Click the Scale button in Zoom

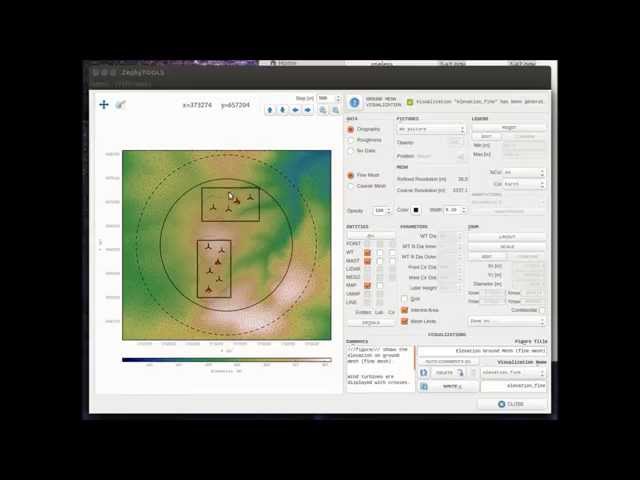click(x=507, y=247)
